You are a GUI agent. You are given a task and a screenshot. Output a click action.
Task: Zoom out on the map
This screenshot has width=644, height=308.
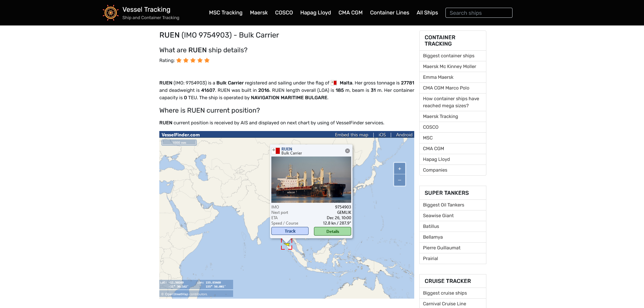pos(399,180)
